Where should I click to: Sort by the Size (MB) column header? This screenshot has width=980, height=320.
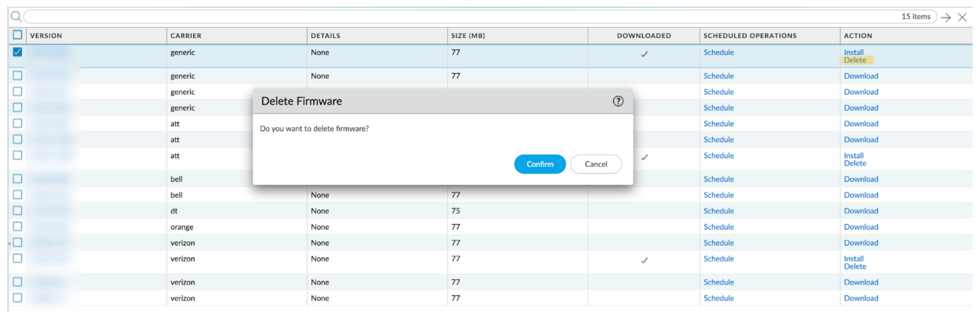tap(468, 36)
